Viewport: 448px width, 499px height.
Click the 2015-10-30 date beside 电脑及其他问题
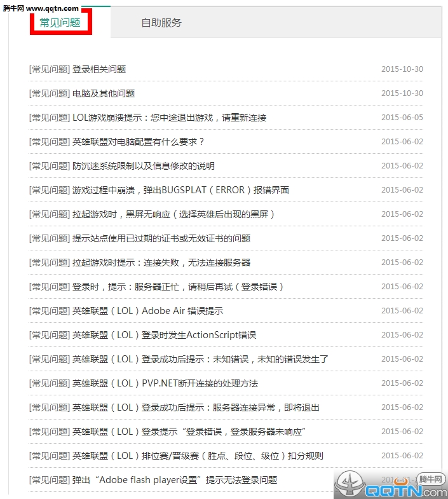click(x=402, y=93)
